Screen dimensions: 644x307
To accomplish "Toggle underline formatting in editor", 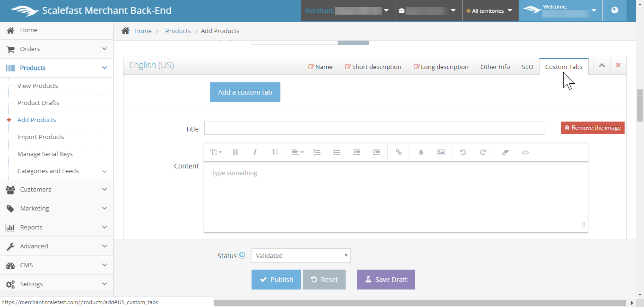I will (x=275, y=152).
